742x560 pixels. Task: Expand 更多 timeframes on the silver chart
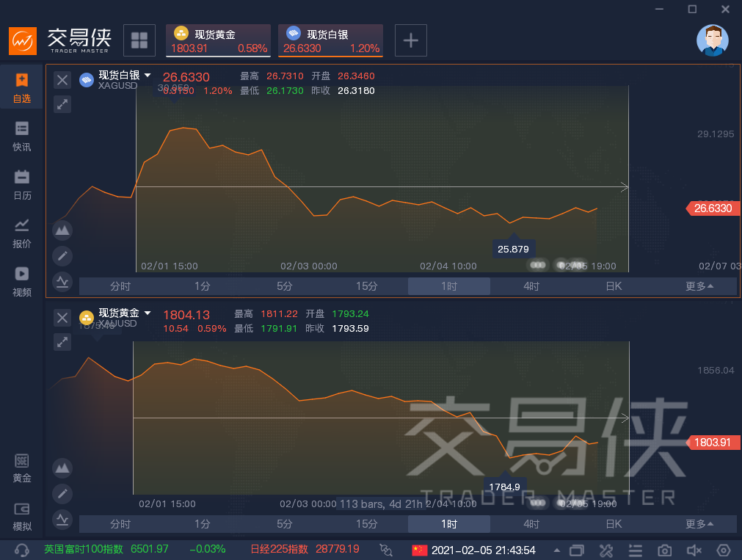click(x=699, y=286)
